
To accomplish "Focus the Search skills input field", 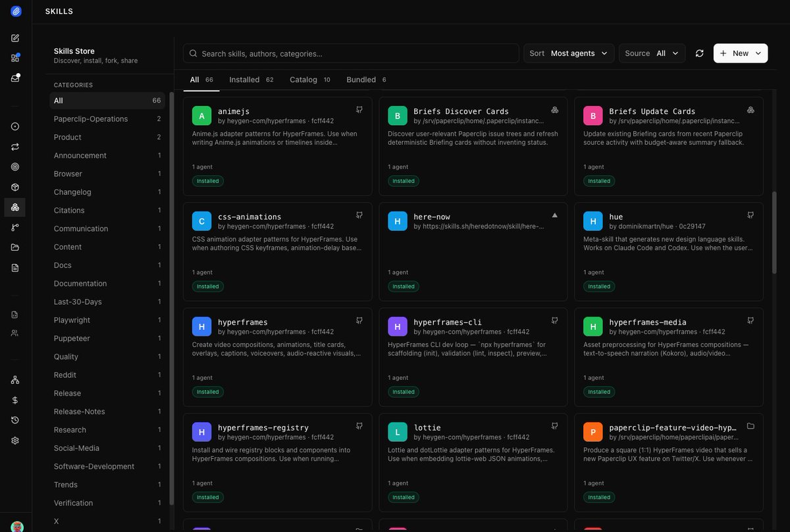I will pos(351,53).
